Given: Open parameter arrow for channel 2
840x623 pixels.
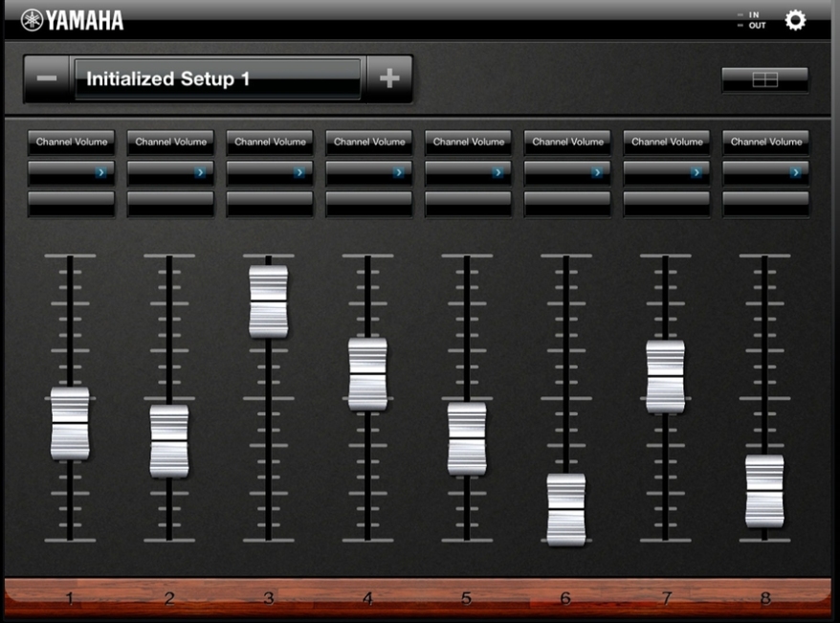Looking at the screenshot, I should tap(200, 172).
